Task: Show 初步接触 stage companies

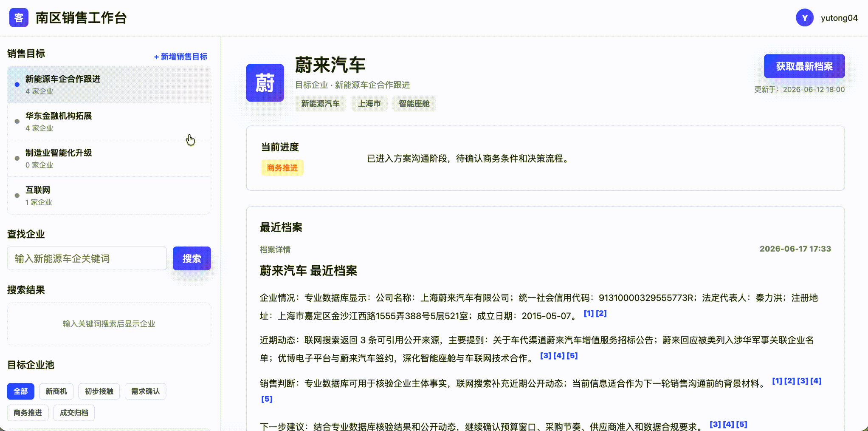Action: [x=99, y=391]
